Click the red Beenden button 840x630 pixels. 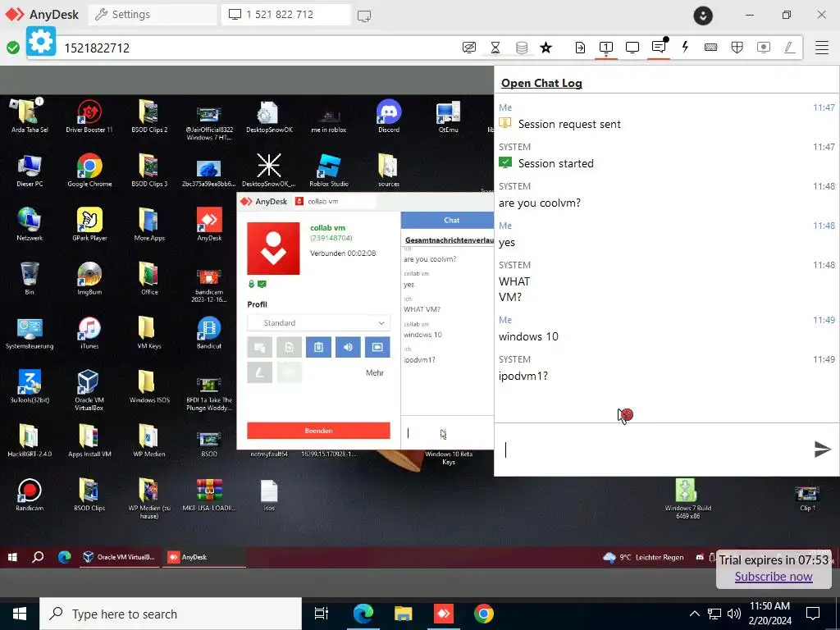[319, 431]
